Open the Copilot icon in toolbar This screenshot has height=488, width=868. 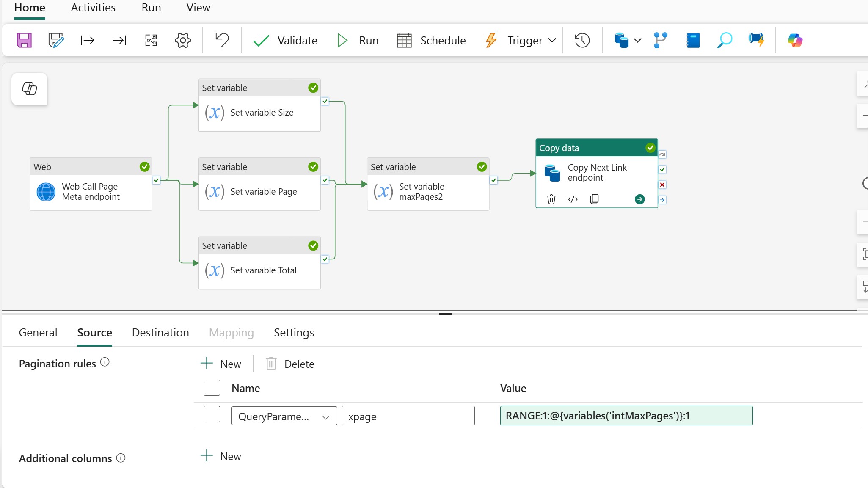[795, 41]
